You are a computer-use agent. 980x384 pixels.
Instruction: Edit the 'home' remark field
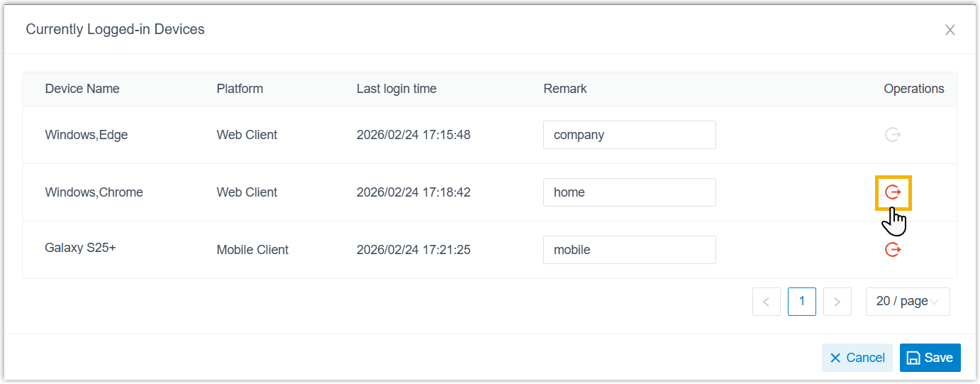pos(629,192)
